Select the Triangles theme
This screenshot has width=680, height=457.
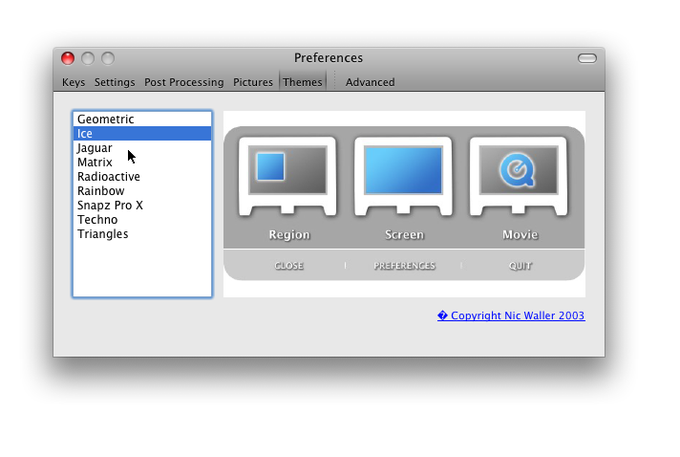tap(142, 234)
